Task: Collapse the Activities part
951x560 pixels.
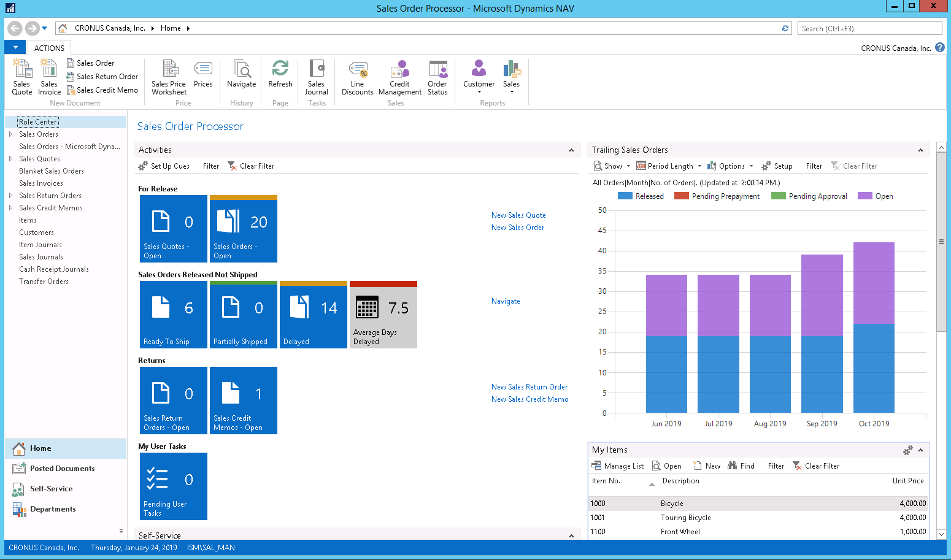Action: click(571, 150)
